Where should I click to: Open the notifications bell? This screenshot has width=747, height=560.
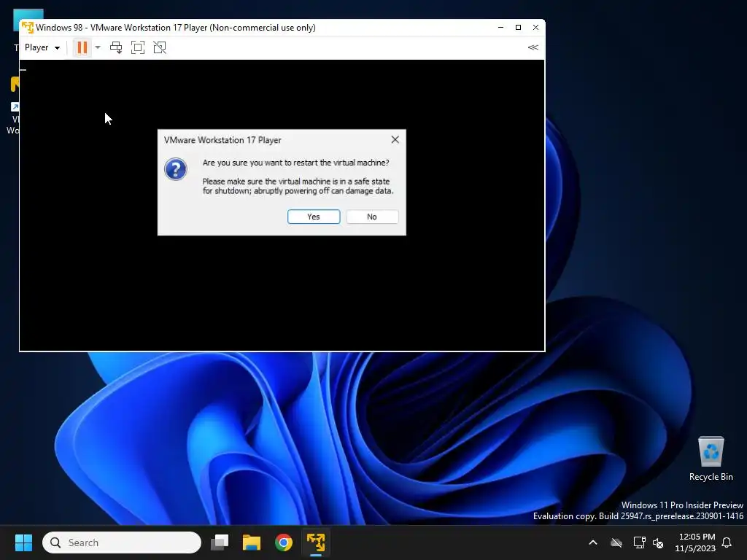click(x=727, y=542)
